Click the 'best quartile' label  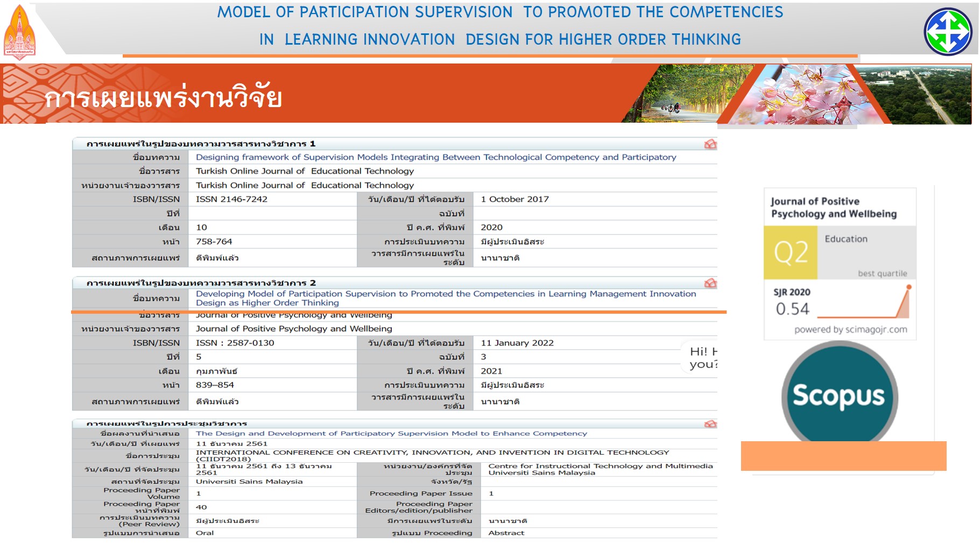[x=882, y=273]
